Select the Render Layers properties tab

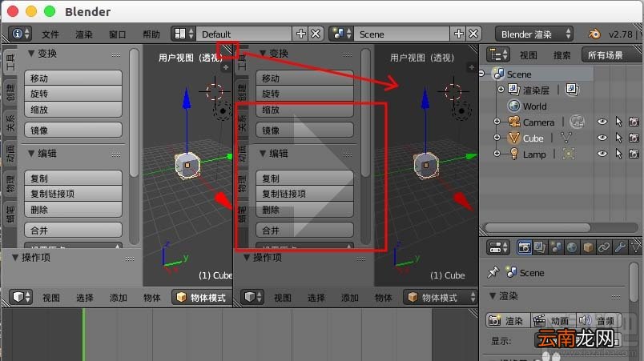click(x=540, y=247)
